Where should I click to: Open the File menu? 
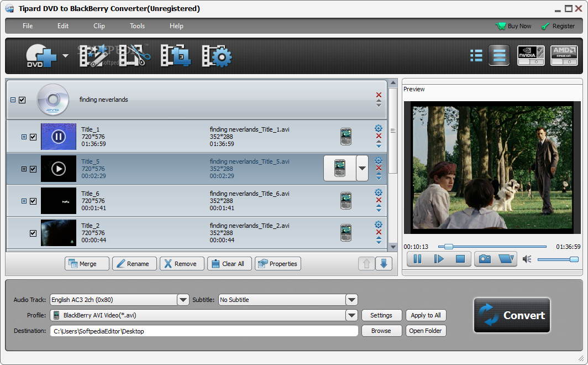pos(28,26)
